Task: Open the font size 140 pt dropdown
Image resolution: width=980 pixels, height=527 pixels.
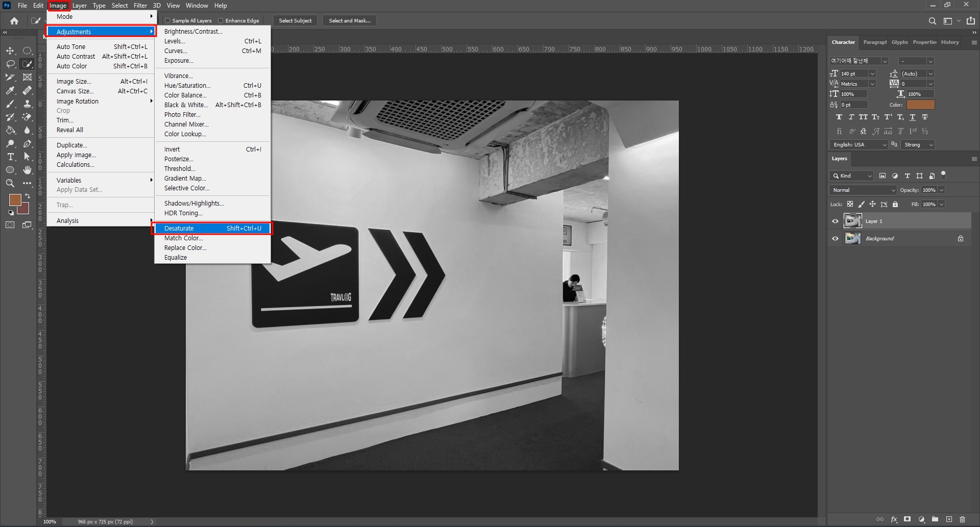Action: coord(872,74)
